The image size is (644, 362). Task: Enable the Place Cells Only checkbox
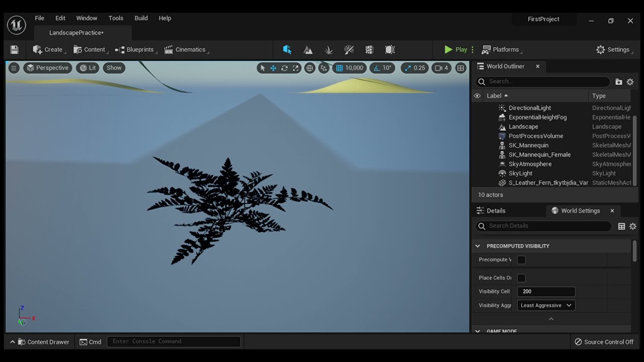(x=521, y=278)
